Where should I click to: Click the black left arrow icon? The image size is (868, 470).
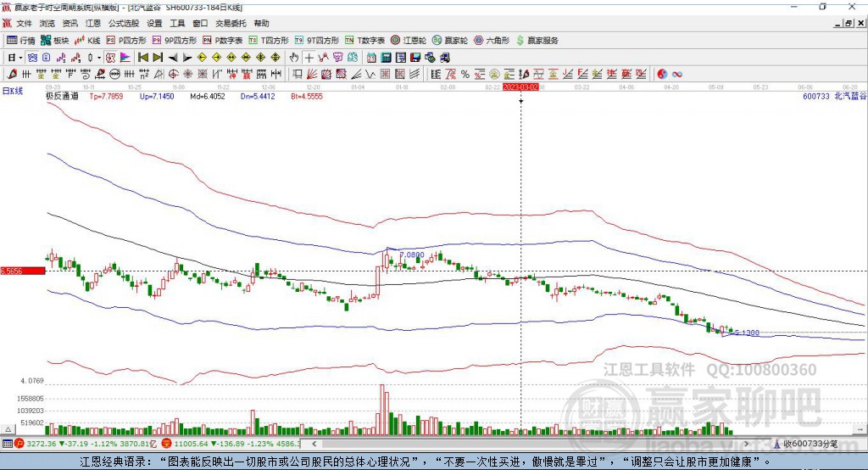click(x=173, y=58)
